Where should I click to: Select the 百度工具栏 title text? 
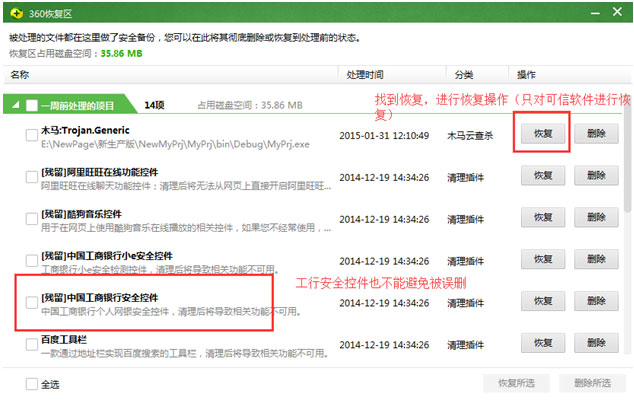64,339
